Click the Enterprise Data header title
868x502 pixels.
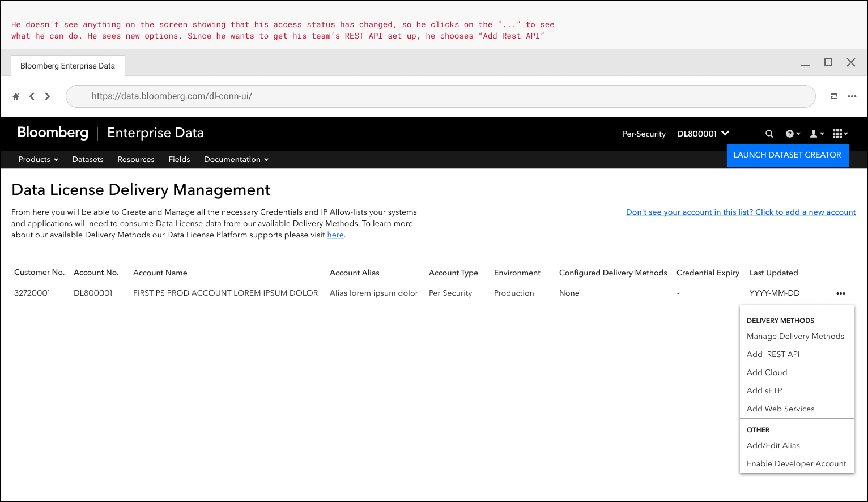tap(155, 133)
